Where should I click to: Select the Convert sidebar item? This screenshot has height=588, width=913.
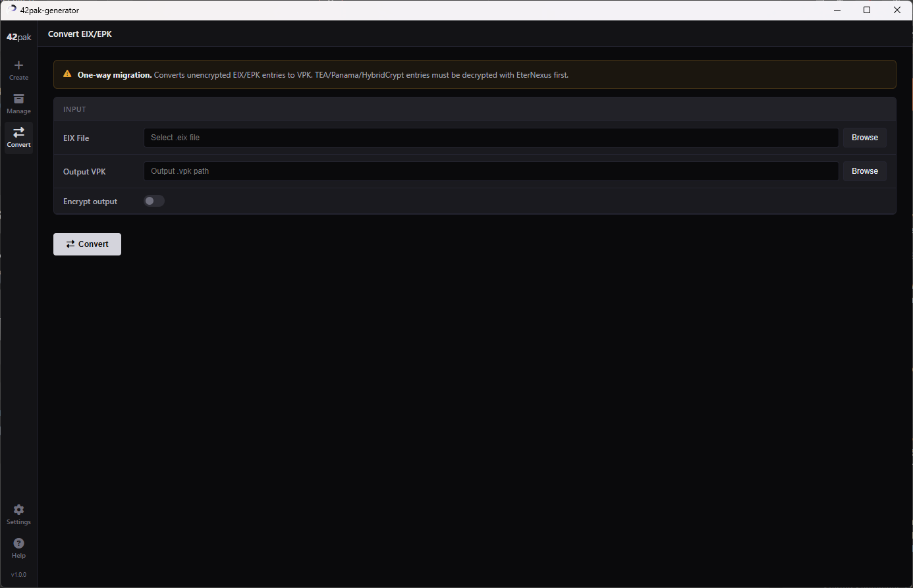click(18, 138)
